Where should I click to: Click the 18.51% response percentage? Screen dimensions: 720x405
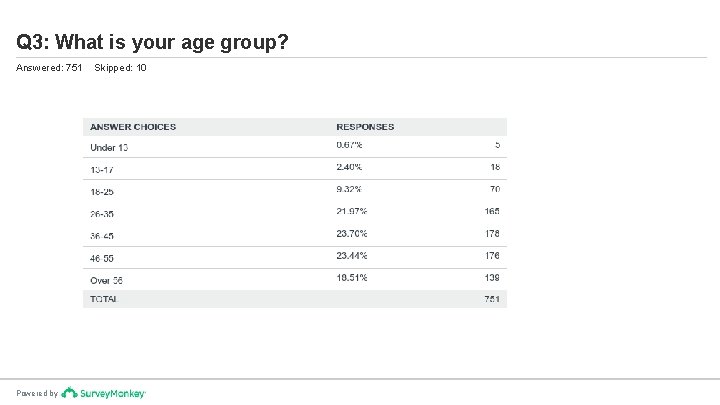pos(352,277)
